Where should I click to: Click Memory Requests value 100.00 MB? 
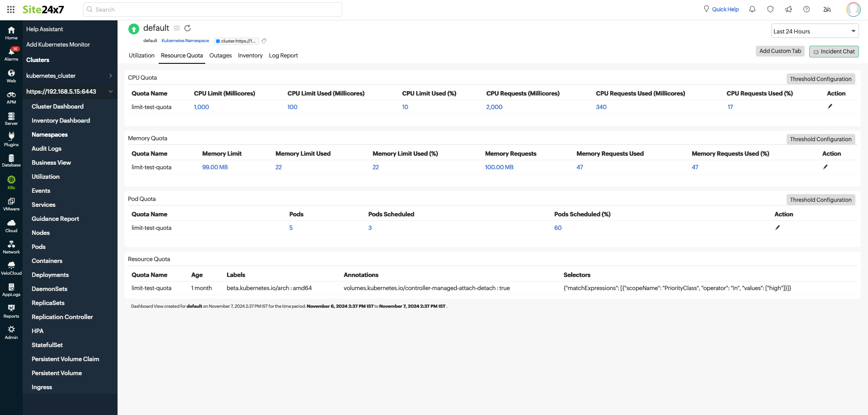tap(499, 167)
